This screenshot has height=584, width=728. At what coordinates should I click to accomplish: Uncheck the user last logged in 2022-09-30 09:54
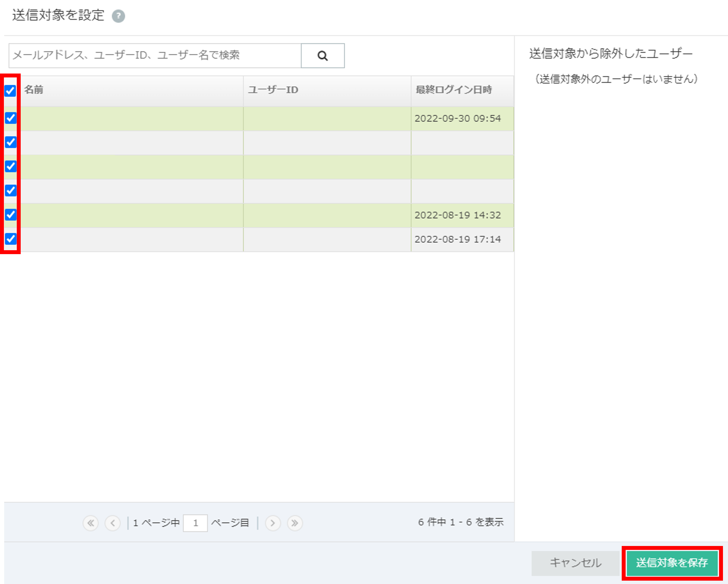10,118
